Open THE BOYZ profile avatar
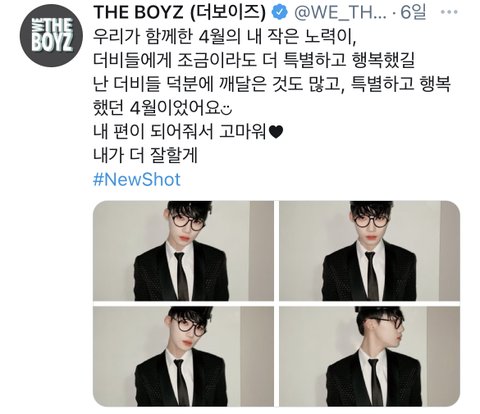 point(51,36)
